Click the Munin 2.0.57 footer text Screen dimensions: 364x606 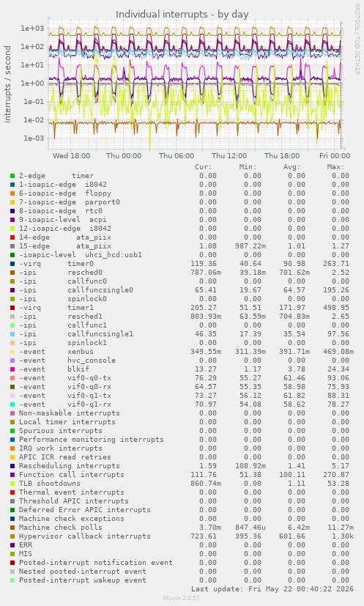182,598
